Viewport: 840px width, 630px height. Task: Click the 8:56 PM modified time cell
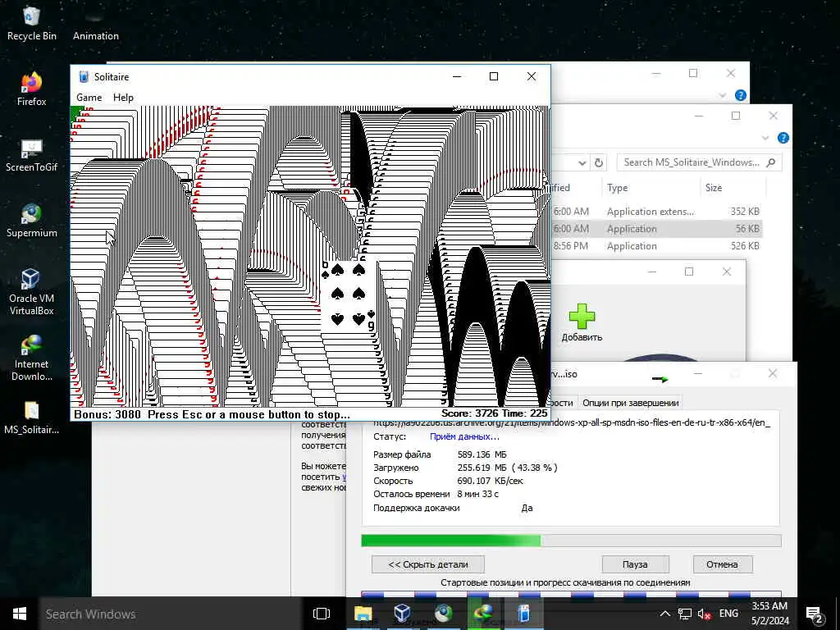point(571,246)
